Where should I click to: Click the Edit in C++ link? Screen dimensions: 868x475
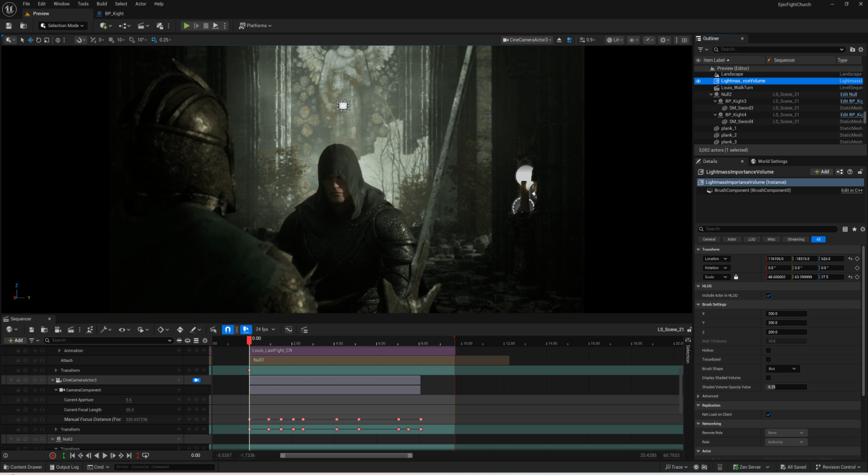pos(851,191)
